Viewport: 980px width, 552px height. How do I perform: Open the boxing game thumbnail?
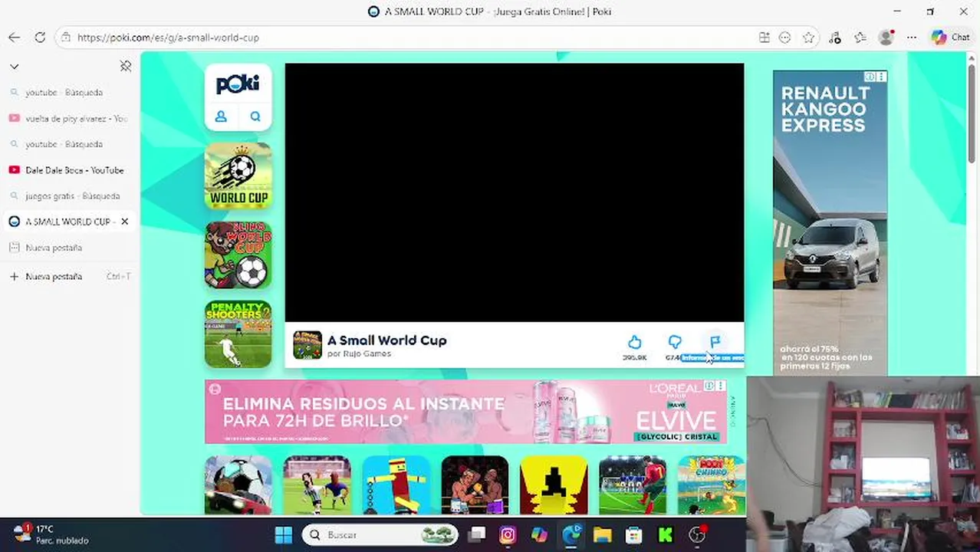[x=475, y=485]
